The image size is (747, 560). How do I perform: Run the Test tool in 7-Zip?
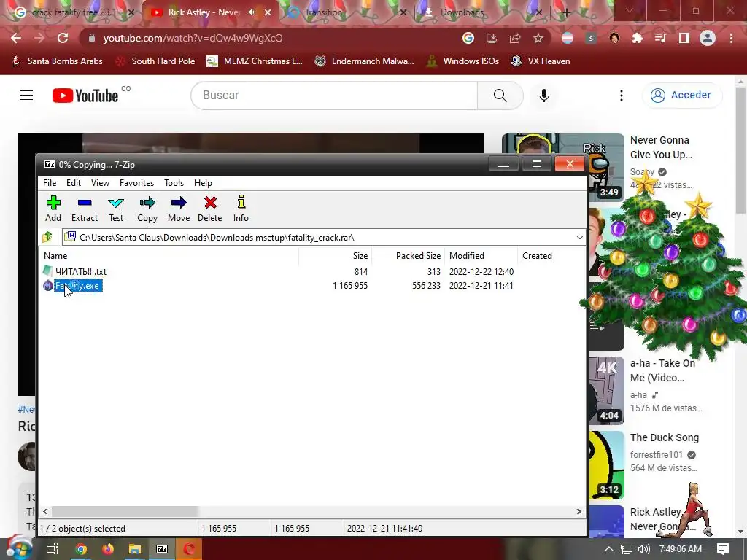(x=116, y=209)
